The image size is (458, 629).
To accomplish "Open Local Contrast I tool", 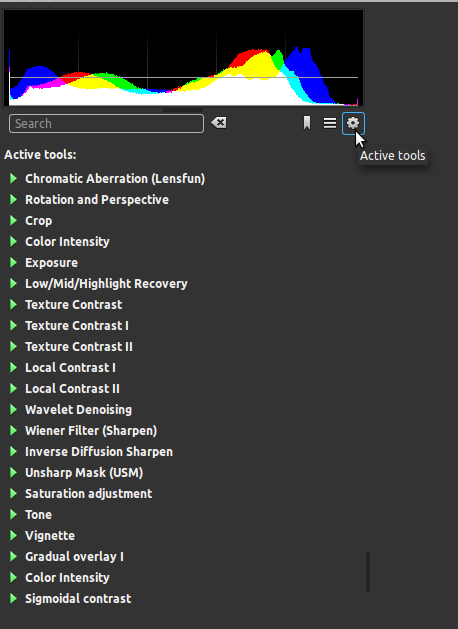I will click(x=70, y=367).
